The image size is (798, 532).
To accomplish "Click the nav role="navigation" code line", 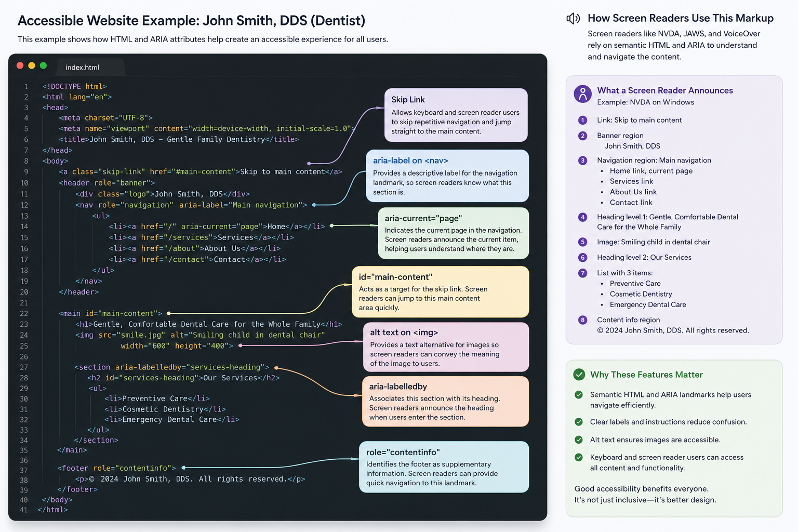I will coord(191,205).
